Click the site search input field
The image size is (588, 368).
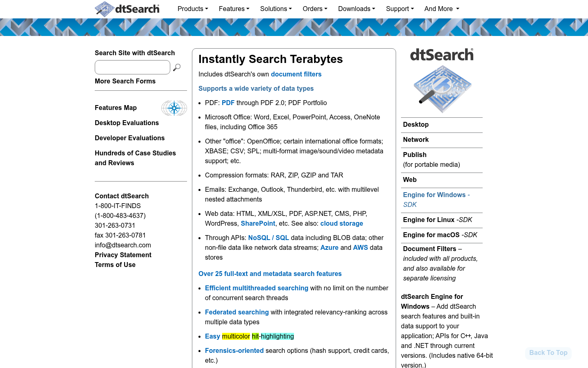coord(132,67)
